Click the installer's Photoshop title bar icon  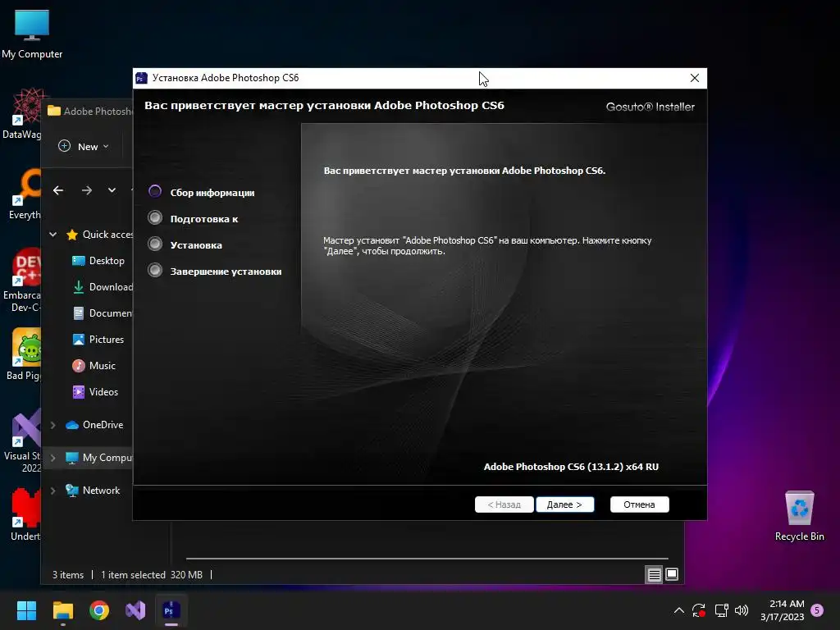click(141, 78)
